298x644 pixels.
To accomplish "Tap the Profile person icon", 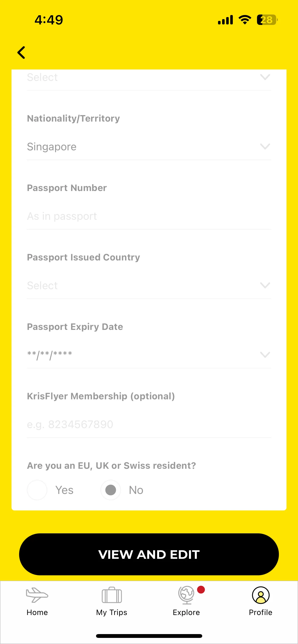I will coord(261,595).
